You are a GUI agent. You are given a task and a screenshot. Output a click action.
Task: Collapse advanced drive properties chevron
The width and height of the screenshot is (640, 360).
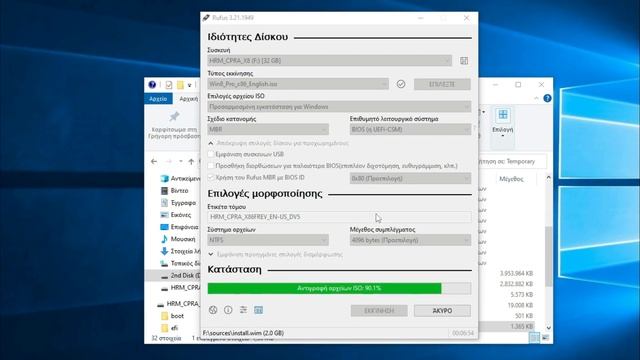[211, 143]
